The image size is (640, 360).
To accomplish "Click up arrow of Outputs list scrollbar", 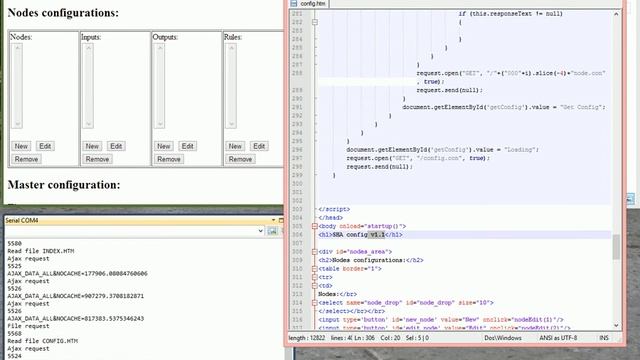I will pos(160,48).
